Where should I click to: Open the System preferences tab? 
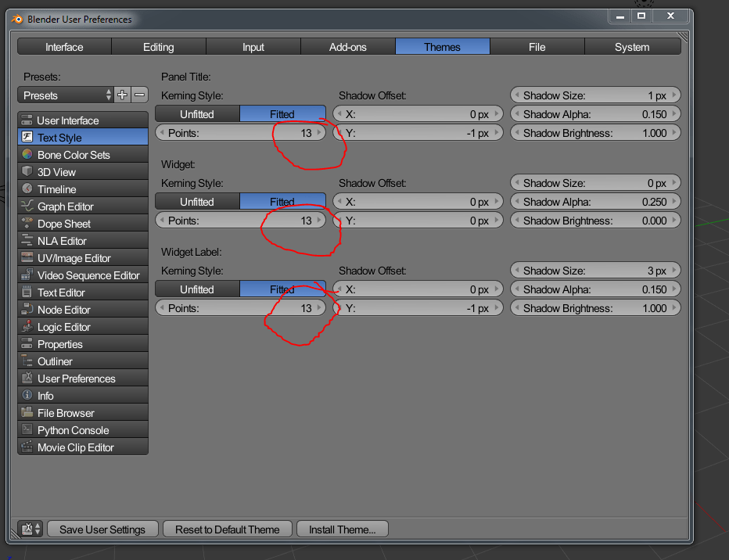[x=632, y=46]
